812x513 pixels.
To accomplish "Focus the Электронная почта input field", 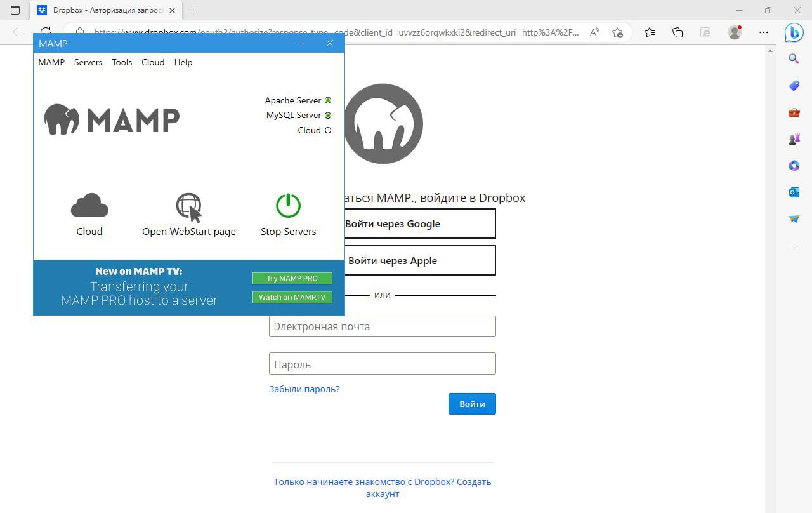I will pyautogui.click(x=382, y=326).
